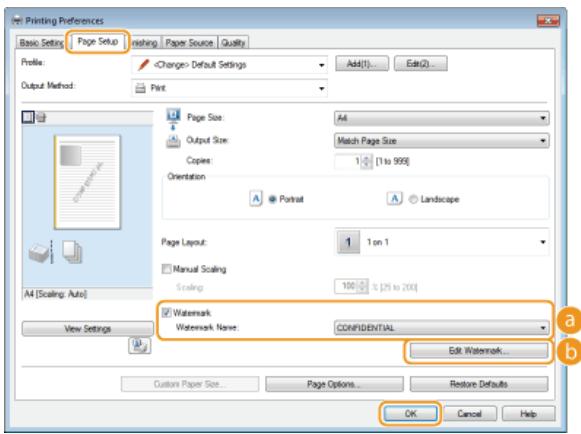The image size is (581, 434).
Task: Select the printer preview view icon
Action: tap(41, 117)
